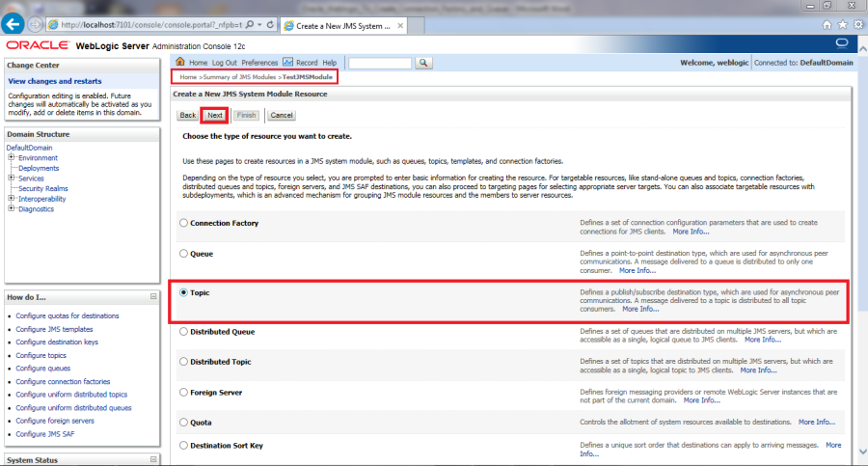Image resolution: width=868 pixels, height=466 pixels.
Task: Open the Configure JMS templates link
Action: (54, 329)
